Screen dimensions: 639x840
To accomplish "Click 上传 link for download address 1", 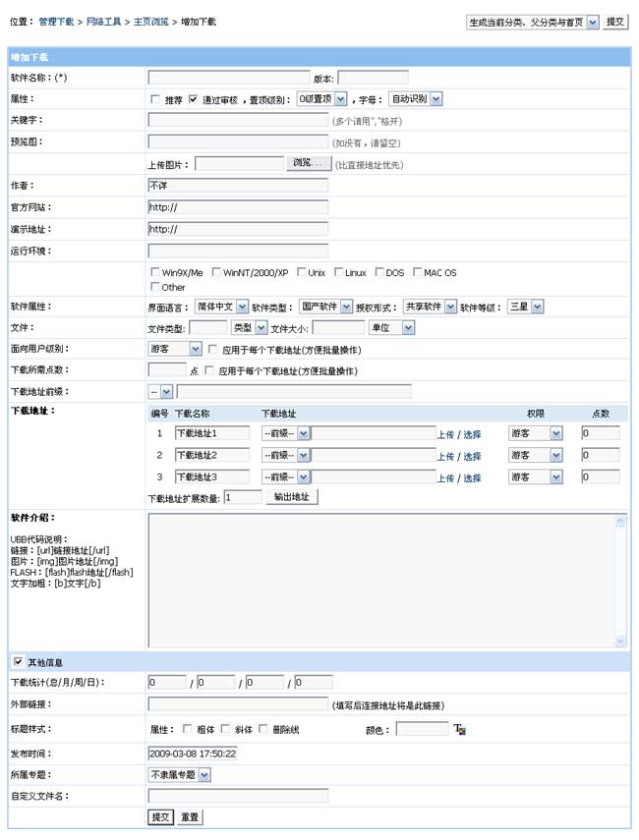I will tap(445, 433).
